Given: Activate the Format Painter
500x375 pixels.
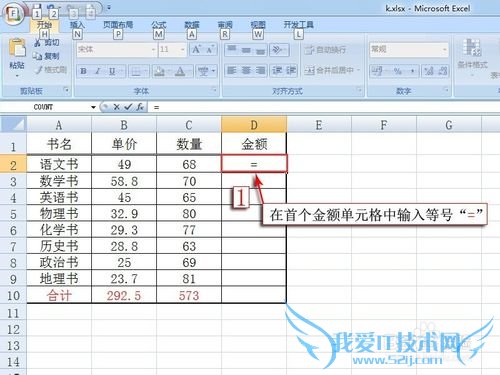Looking at the screenshot, I should click(50, 70).
